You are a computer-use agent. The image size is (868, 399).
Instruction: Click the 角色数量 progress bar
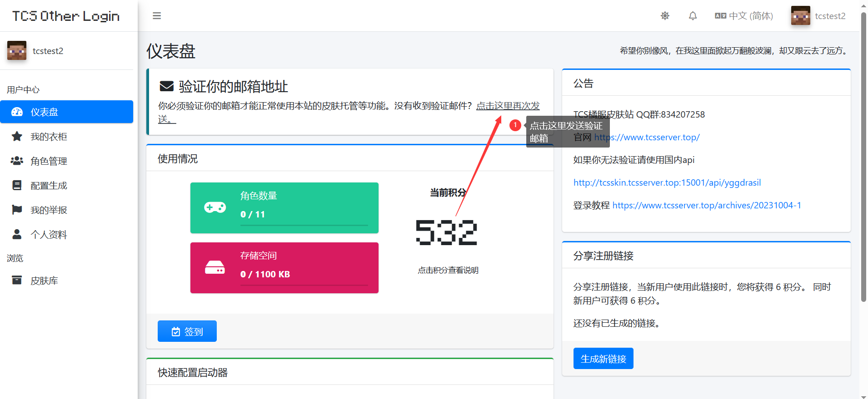tap(304, 225)
